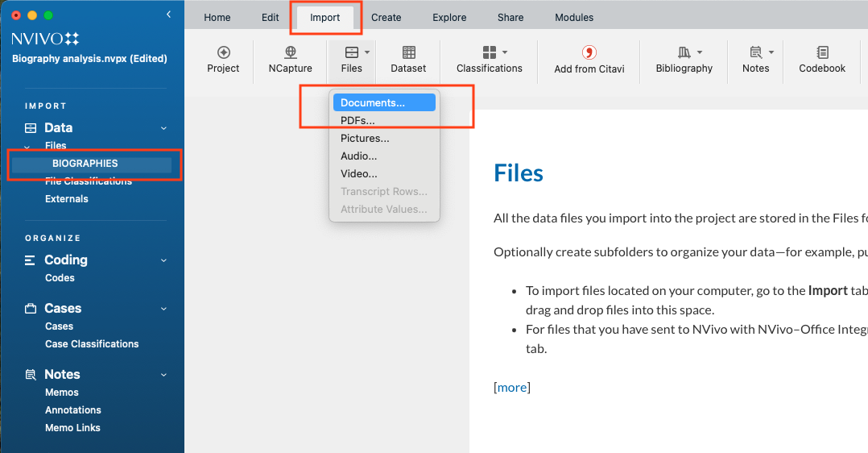The width and height of the screenshot is (868, 453).
Task: Click the Dataset import icon
Action: [408, 53]
